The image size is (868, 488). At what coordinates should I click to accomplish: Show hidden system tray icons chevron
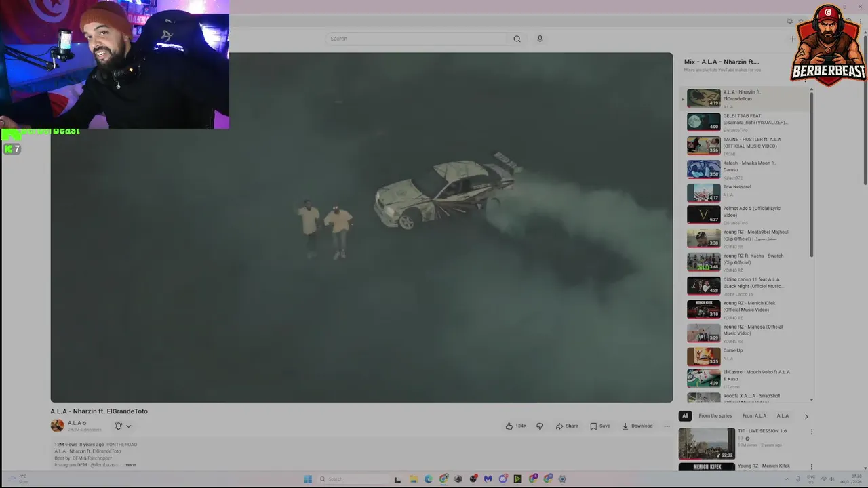coord(787,479)
